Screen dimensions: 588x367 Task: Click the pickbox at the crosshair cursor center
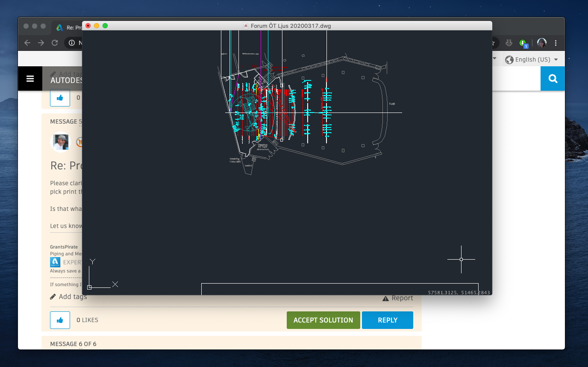pos(461,259)
